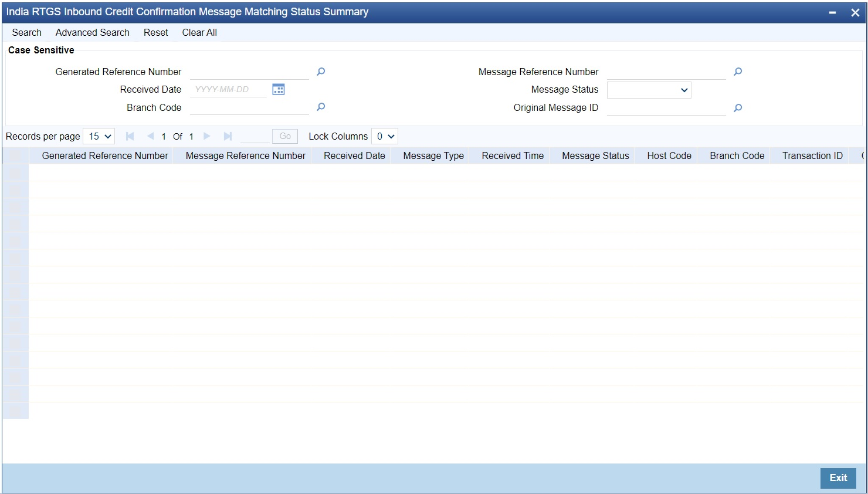Image resolution: width=868 pixels, height=494 pixels.
Task: Click the page number input box
Action: pyautogui.click(x=255, y=136)
